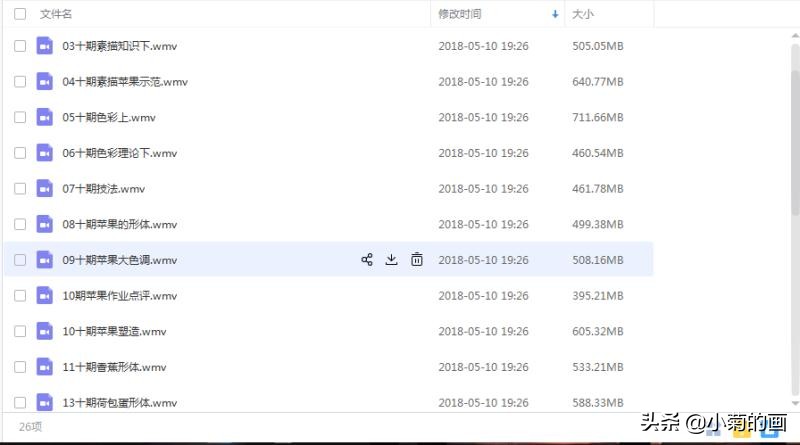Open file 08十期苹果的形体.wmv

(119, 225)
